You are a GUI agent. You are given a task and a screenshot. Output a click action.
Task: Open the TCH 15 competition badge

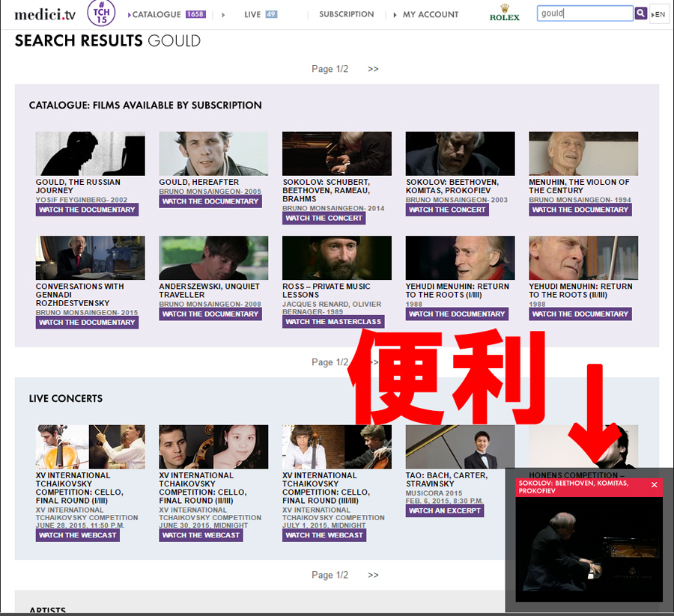(x=101, y=13)
